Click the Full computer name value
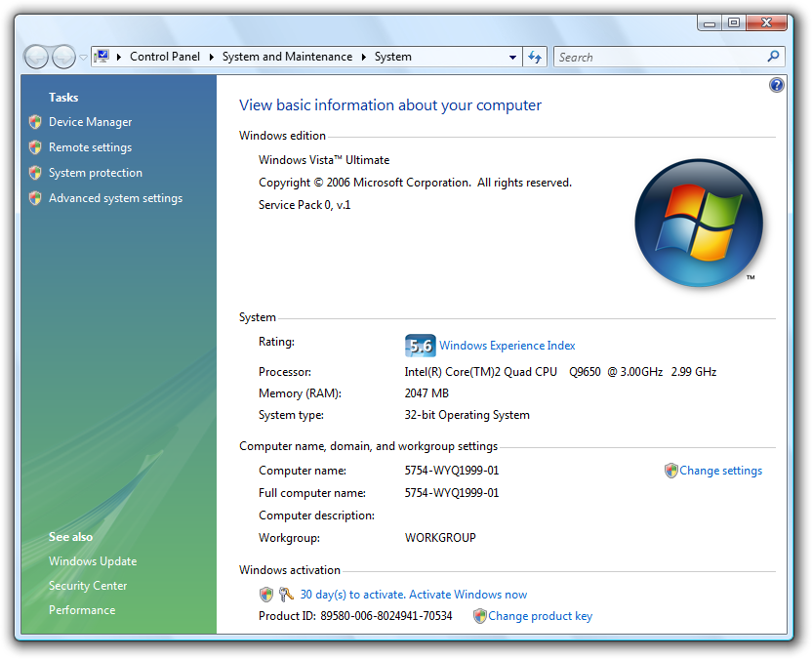 click(x=452, y=493)
